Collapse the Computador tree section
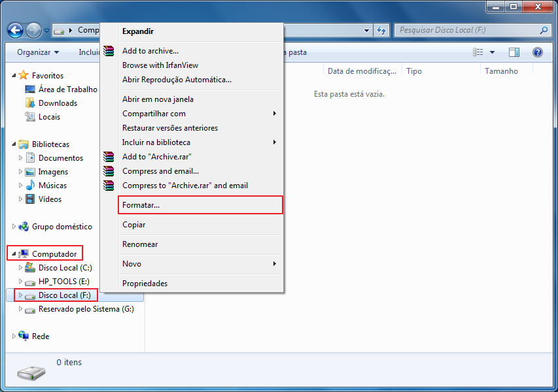This screenshot has width=558, height=392. [x=14, y=254]
